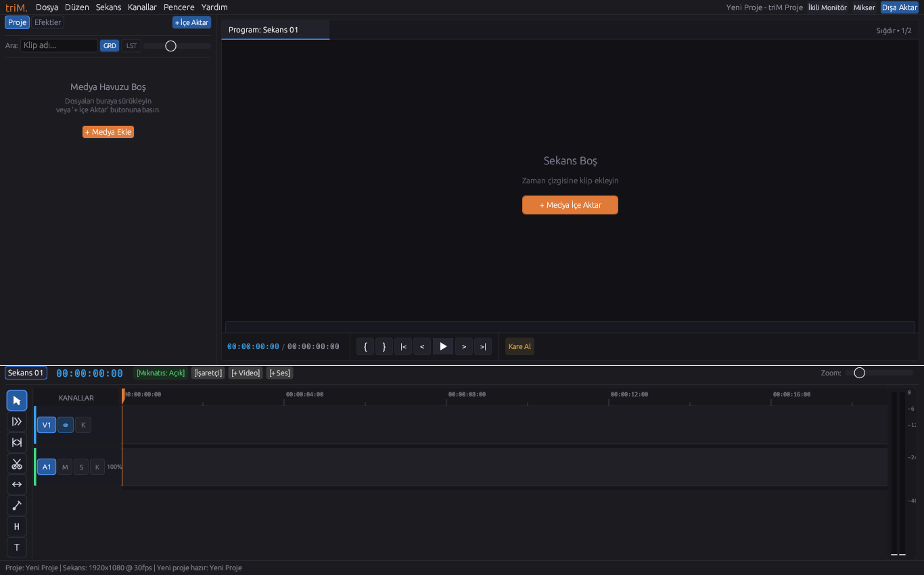Image resolution: width=924 pixels, height=575 pixels.
Task: Click the timeline timecode 00:00:00:00 display
Action: coord(89,373)
